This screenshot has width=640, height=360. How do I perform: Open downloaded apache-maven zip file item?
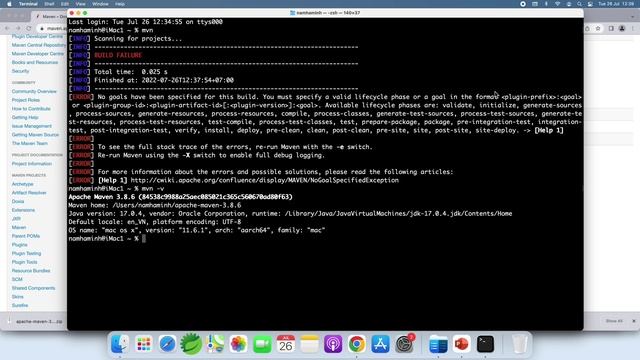36,321
